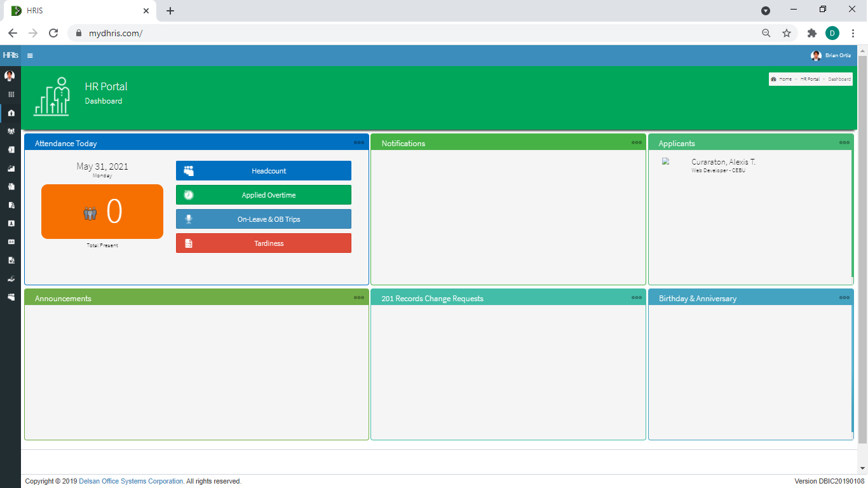Open the Brian Ortiz user menu

point(831,56)
